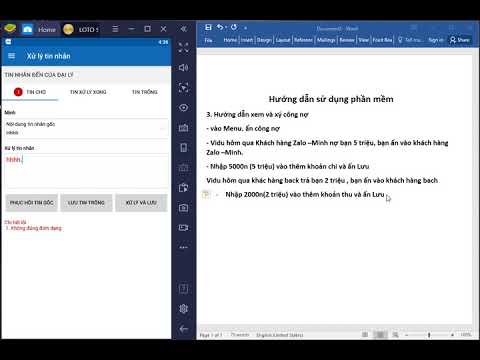Toggle BlueStacks fullscreen mode
480x360 pixels.
[x=184, y=48]
